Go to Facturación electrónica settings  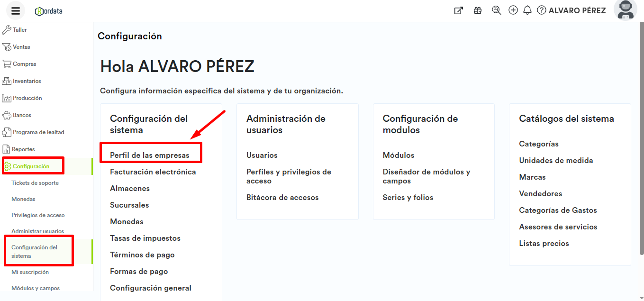tap(153, 172)
